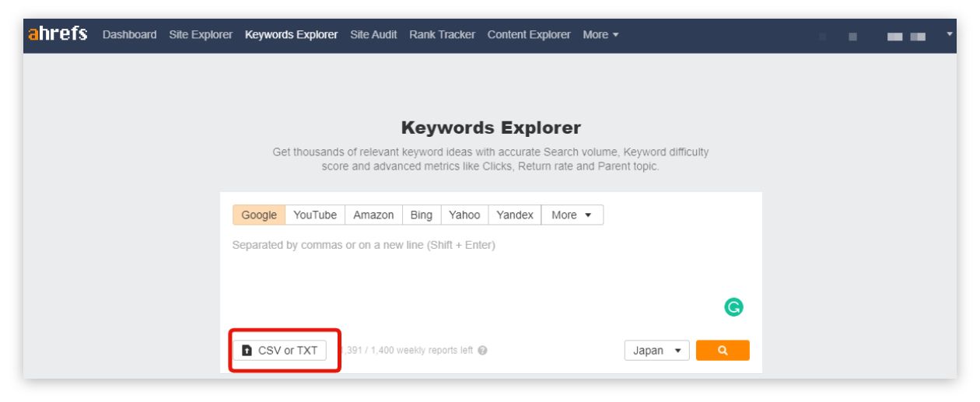Open Site Audit
The image size is (980, 402).
coord(373,35)
